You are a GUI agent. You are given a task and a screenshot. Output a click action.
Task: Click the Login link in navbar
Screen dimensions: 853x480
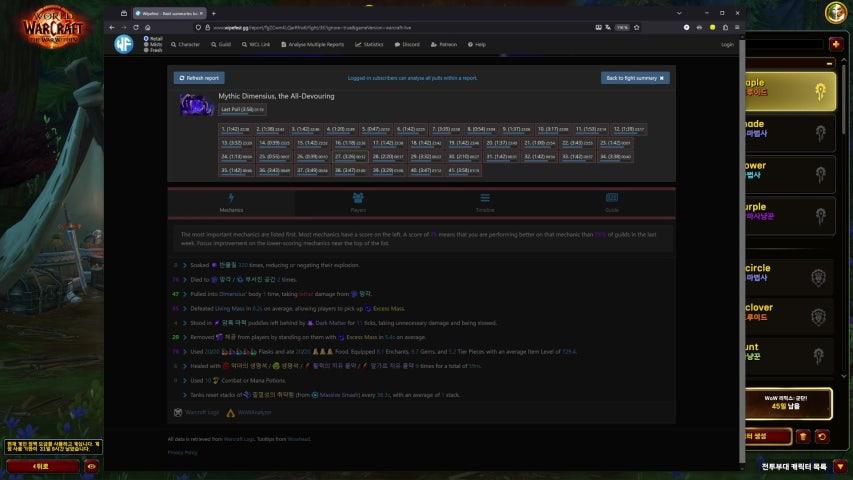[727, 45]
